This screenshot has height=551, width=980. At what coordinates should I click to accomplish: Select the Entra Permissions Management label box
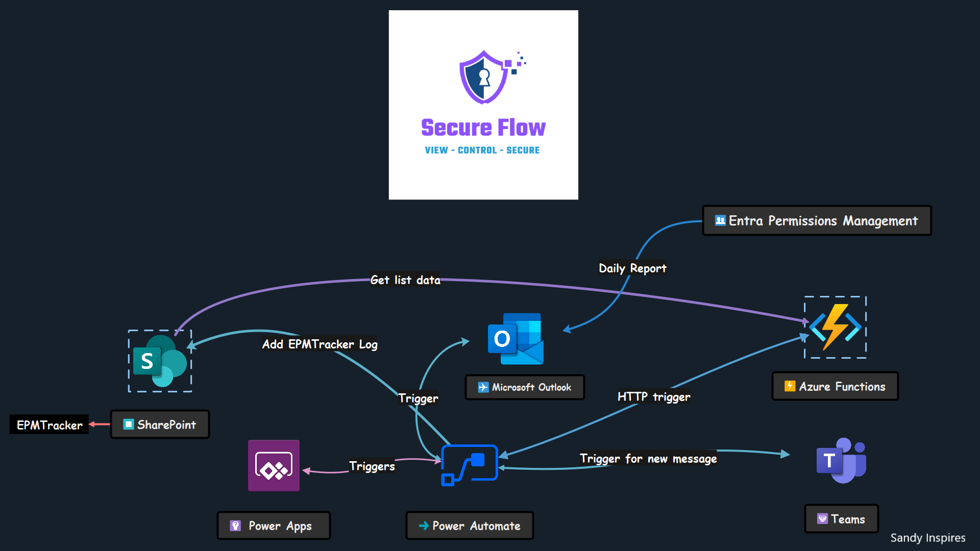tap(817, 220)
